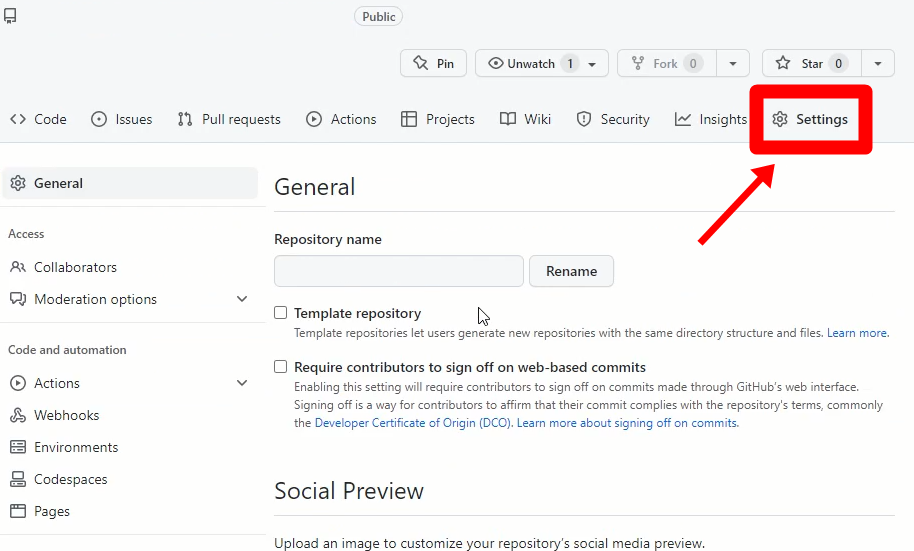The height and width of the screenshot is (551, 914).
Task: Select General in settings sidebar
Action: [130, 183]
